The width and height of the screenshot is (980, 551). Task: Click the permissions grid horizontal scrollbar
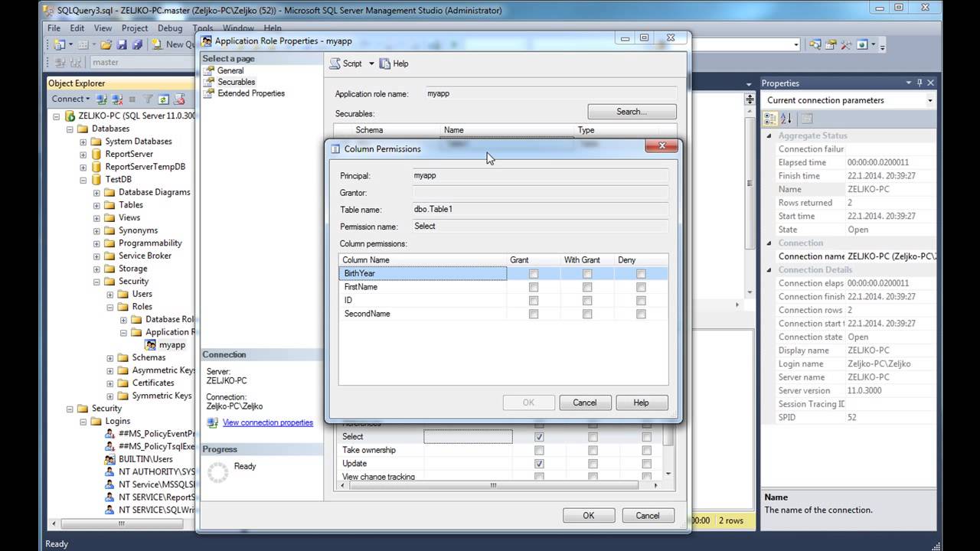(493, 485)
